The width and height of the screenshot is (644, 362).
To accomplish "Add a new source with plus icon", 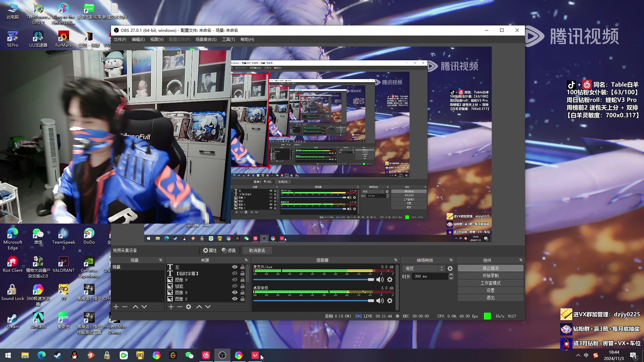I will tap(171, 307).
